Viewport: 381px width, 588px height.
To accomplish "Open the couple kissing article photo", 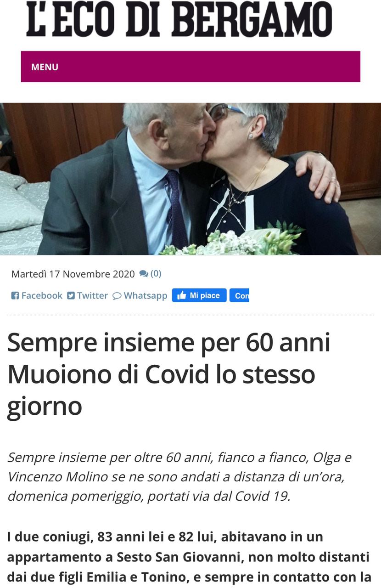I will [x=190, y=179].
